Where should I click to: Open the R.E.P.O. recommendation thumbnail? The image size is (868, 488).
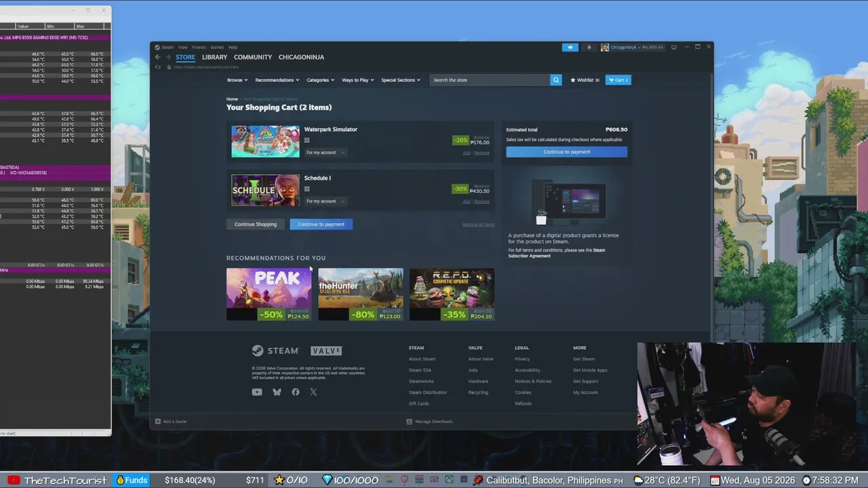coord(452,294)
